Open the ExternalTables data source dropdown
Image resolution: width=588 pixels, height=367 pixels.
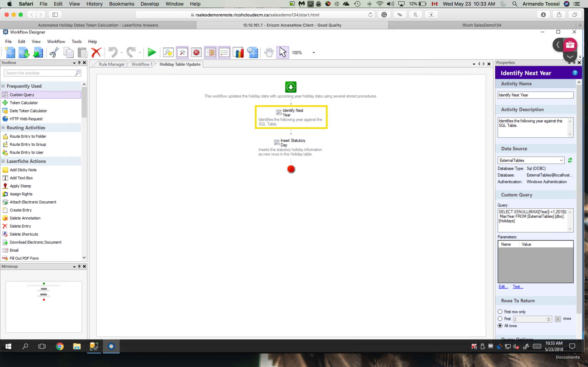(561, 160)
